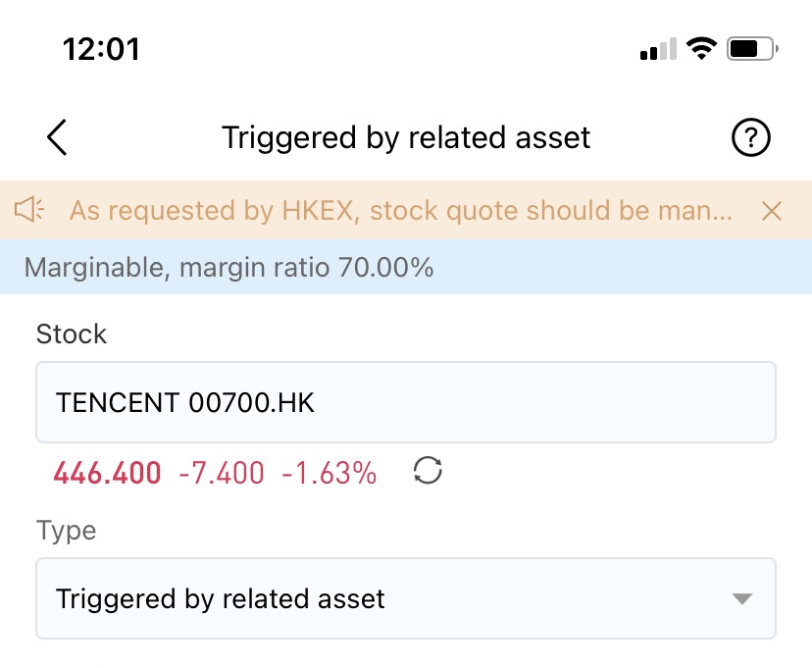Go back using the left chevron
Viewport: 812px width, 668px height.
(57, 137)
